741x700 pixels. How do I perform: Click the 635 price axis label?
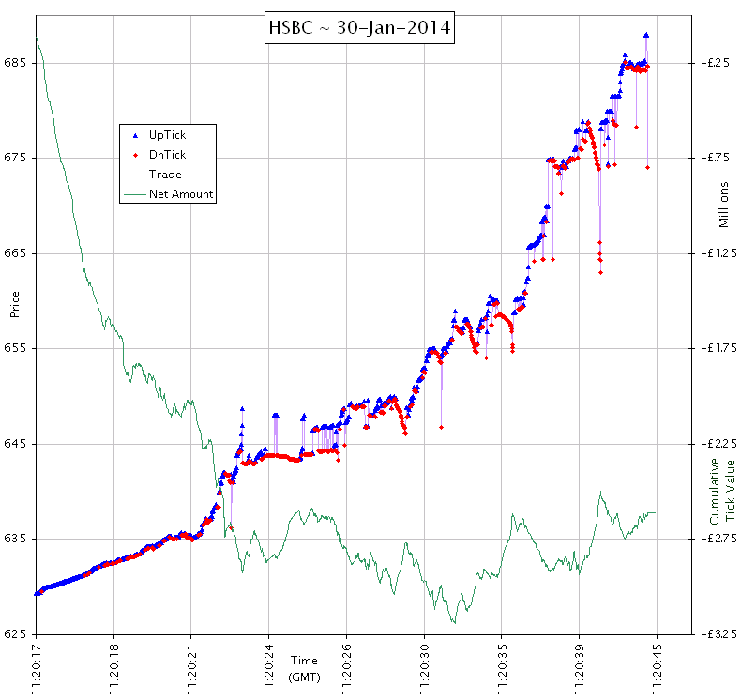13,539
